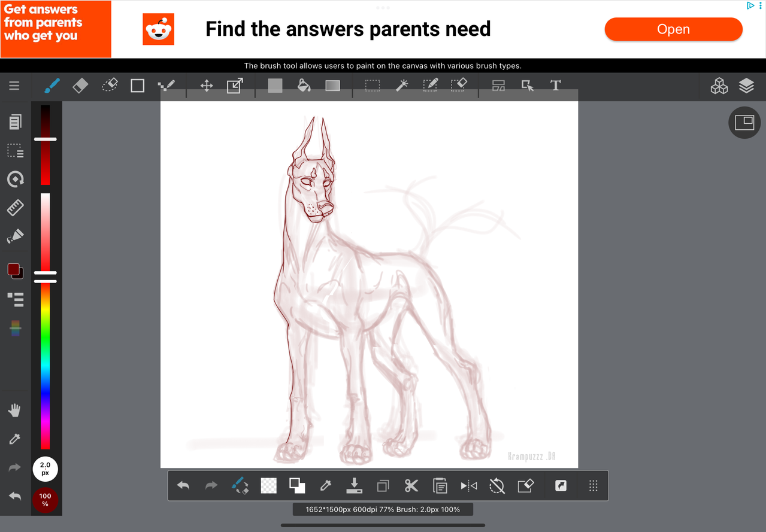
Task: Click undo in the bottom shortcut bar
Action: coord(184,486)
